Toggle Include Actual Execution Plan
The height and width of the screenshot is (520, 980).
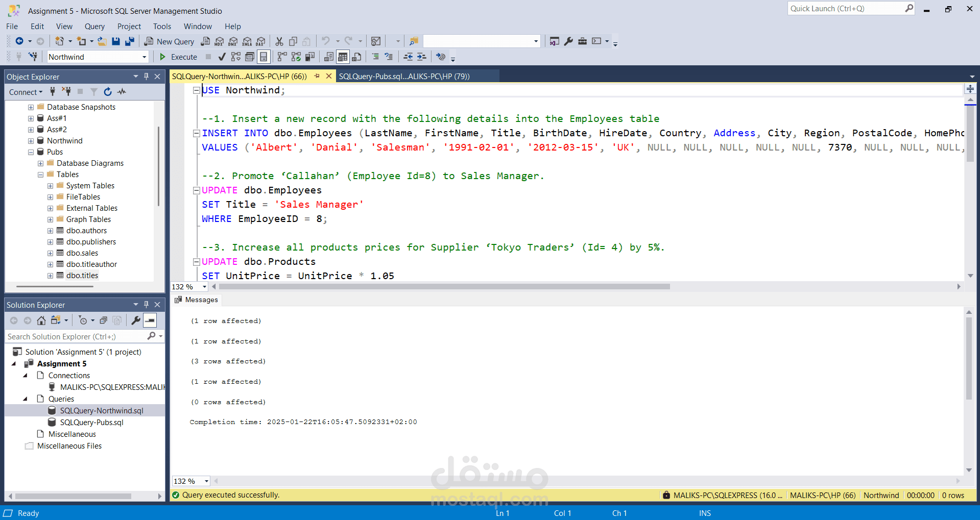click(282, 57)
